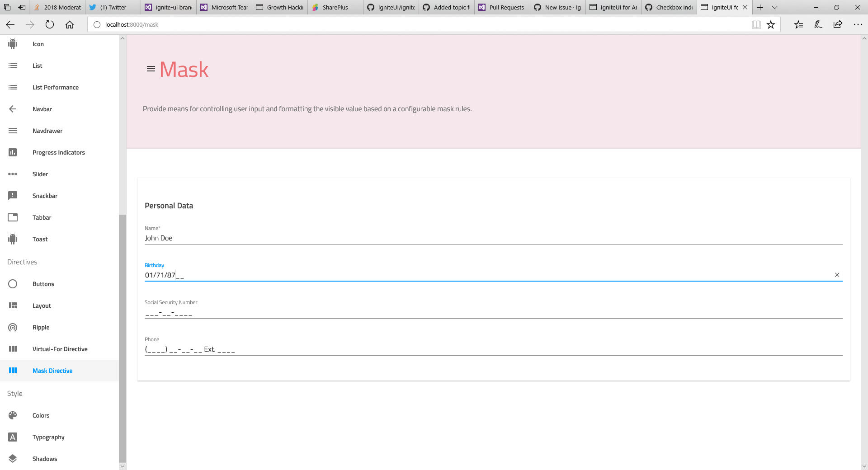
Task: Open the reading view icon
Action: (756, 24)
